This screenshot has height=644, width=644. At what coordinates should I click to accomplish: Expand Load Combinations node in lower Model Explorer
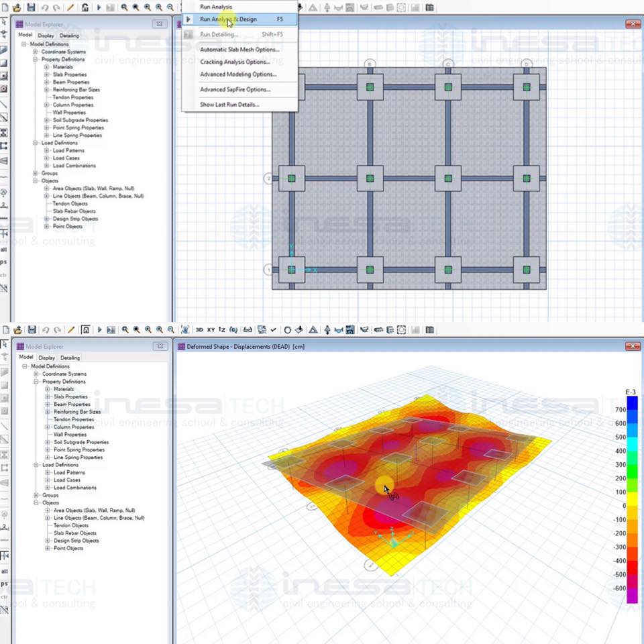(48, 488)
